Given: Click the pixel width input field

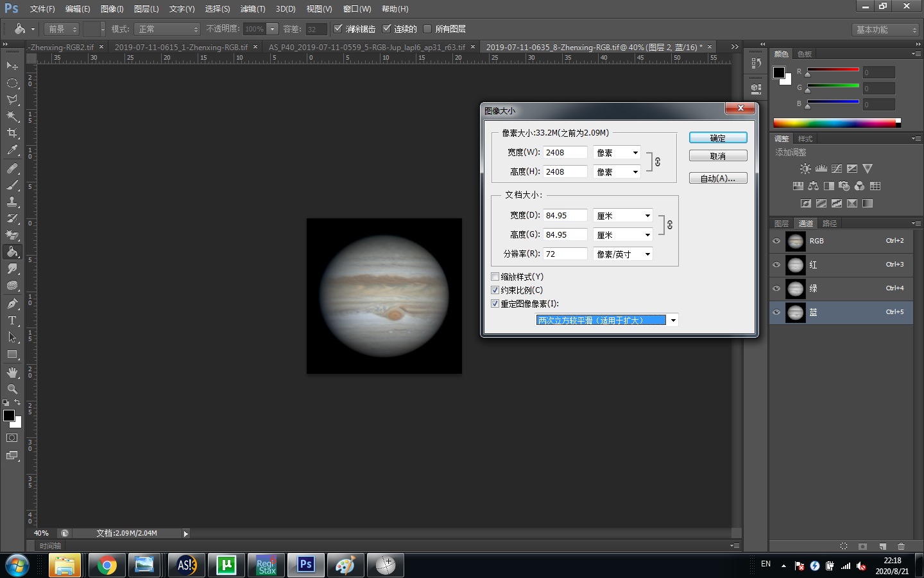Looking at the screenshot, I should [x=565, y=153].
